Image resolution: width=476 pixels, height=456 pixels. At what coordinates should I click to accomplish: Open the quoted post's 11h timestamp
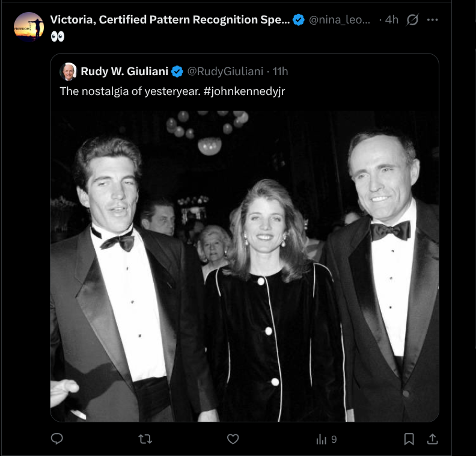point(281,72)
